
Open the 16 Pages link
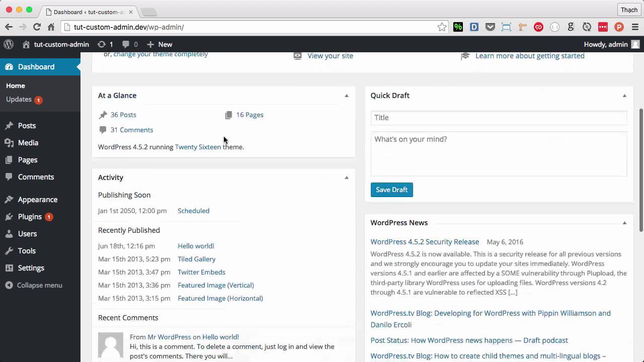point(250,115)
